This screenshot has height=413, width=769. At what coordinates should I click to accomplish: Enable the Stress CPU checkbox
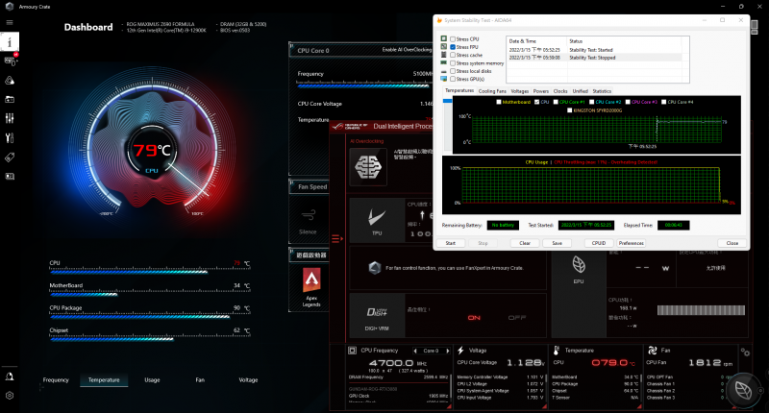coord(452,39)
